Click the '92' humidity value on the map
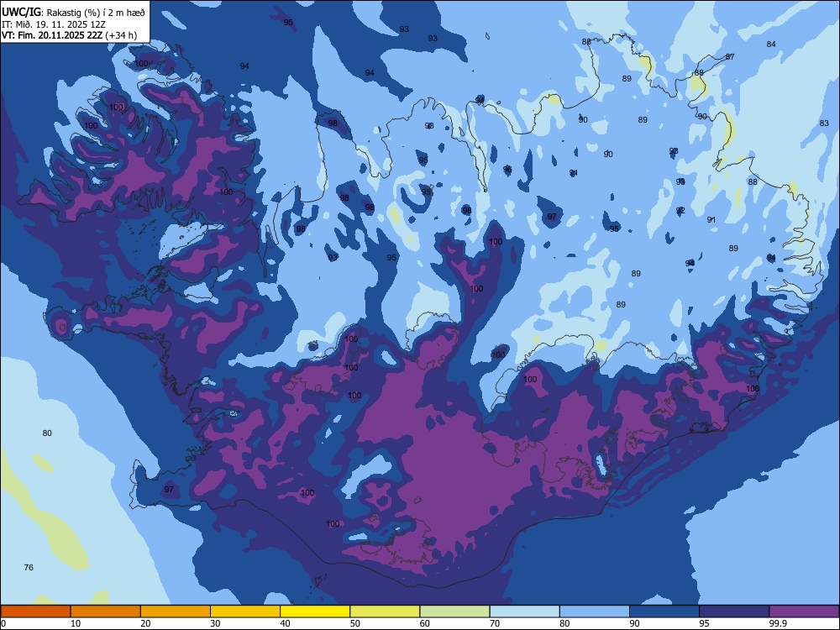The image size is (840, 630). 680,211
